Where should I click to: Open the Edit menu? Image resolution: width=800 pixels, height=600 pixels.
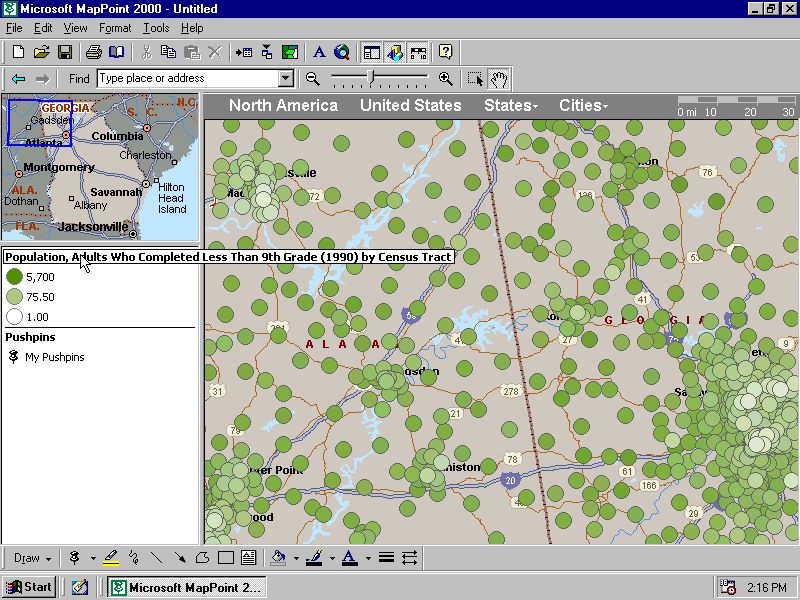[x=43, y=28]
